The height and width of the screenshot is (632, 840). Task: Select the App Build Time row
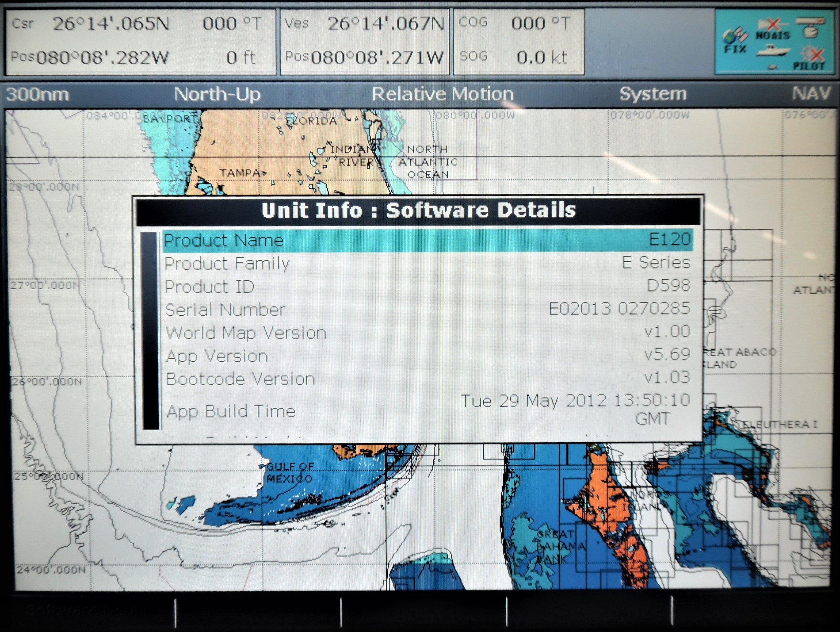tap(428, 410)
